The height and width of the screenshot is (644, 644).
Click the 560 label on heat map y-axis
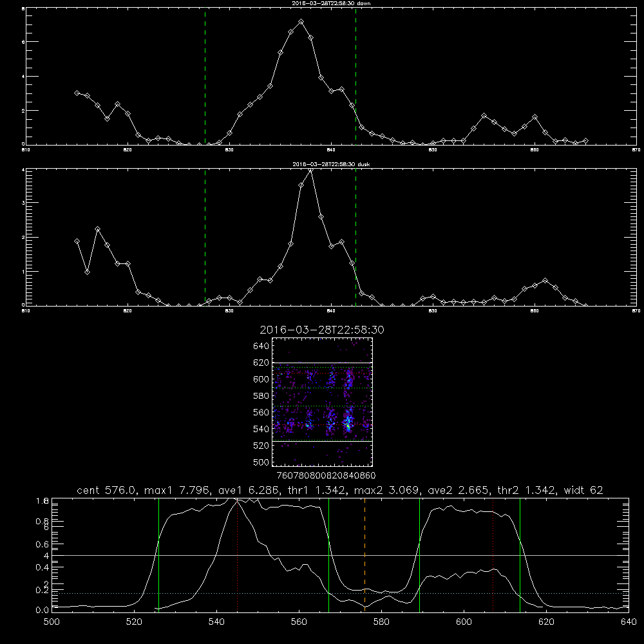coord(261,412)
